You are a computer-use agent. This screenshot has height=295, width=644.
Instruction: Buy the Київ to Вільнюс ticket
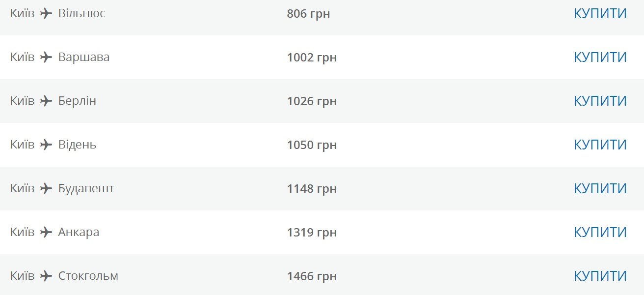point(600,14)
